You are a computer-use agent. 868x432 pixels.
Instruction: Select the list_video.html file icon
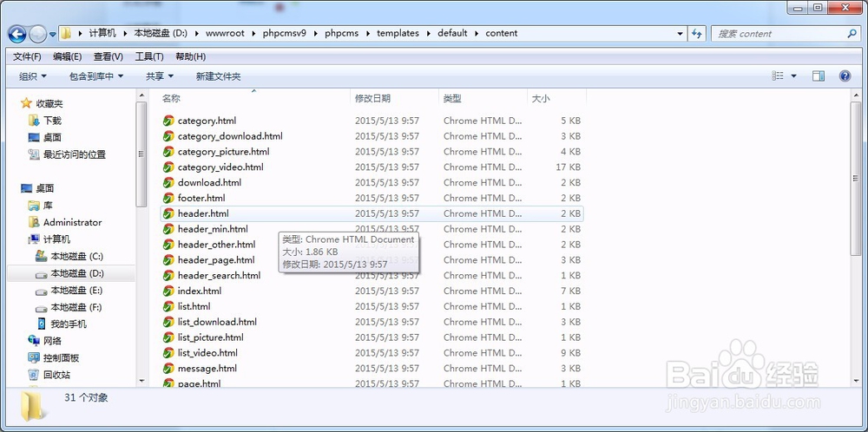point(168,353)
